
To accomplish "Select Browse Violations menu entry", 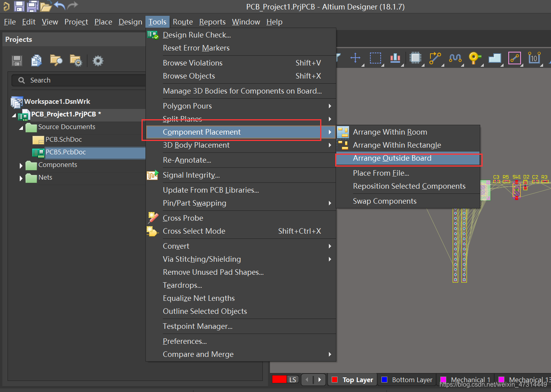I will point(241,63).
